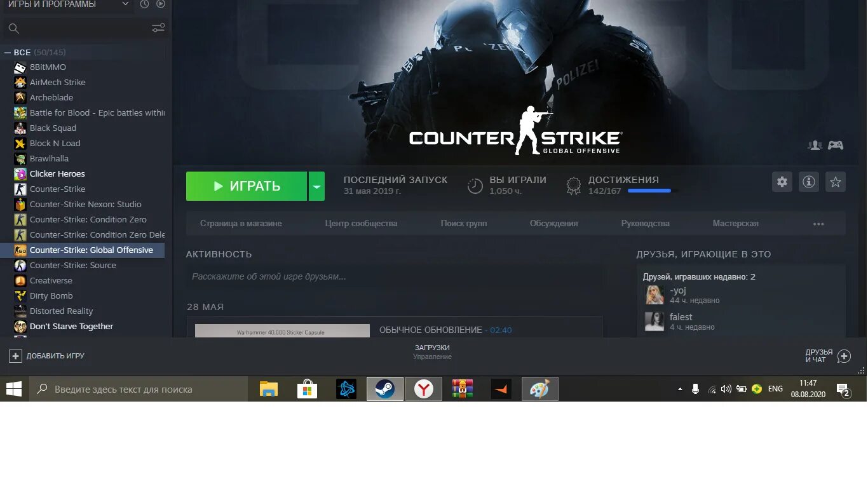
Task: Click Add a Game button
Action: (x=48, y=356)
